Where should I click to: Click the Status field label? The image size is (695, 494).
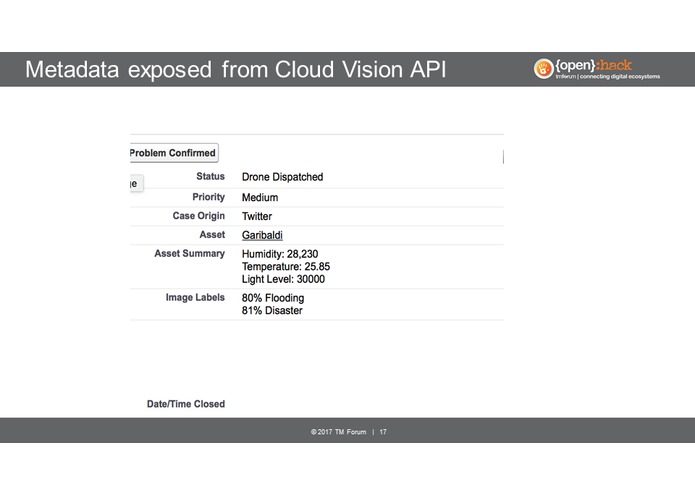coord(211,176)
